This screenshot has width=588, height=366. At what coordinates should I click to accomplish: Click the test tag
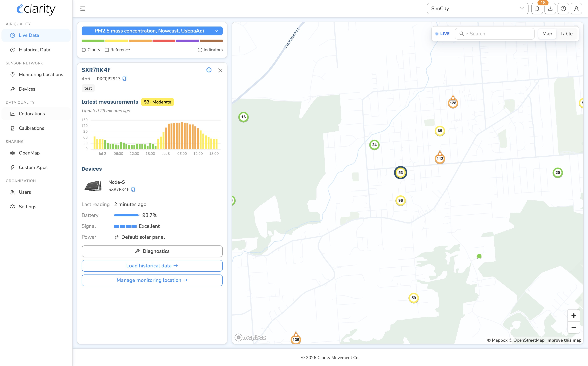[x=88, y=88]
